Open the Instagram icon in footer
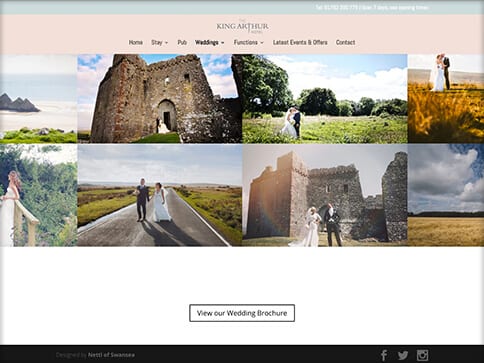The height and width of the screenshot is (363, 484). pyautogui.click(x=422, y=355)
